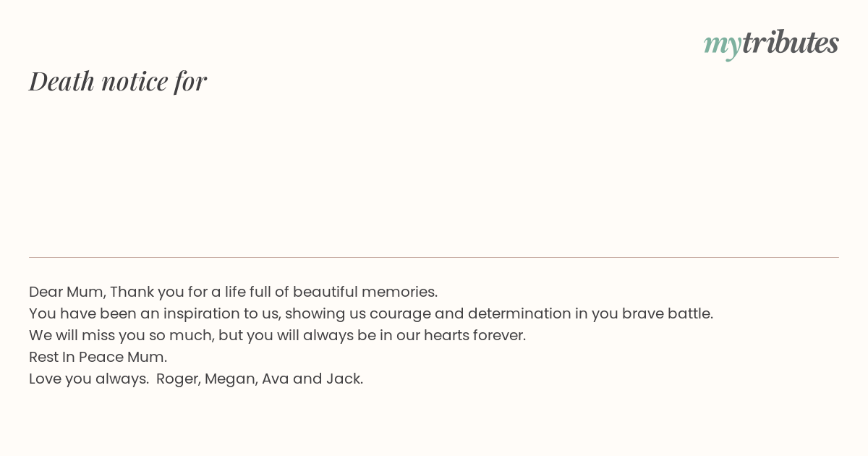Click the line 'Rest In Peace Mum.'
This screenshot has width=868, height=456.
point(98,357)
